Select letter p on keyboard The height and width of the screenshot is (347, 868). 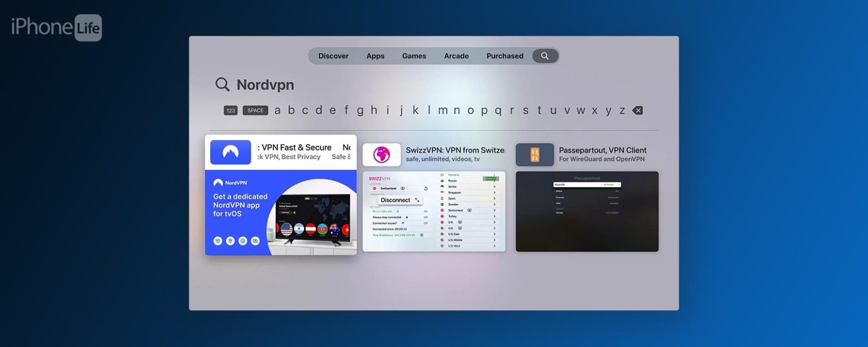(x=484, y=111)
